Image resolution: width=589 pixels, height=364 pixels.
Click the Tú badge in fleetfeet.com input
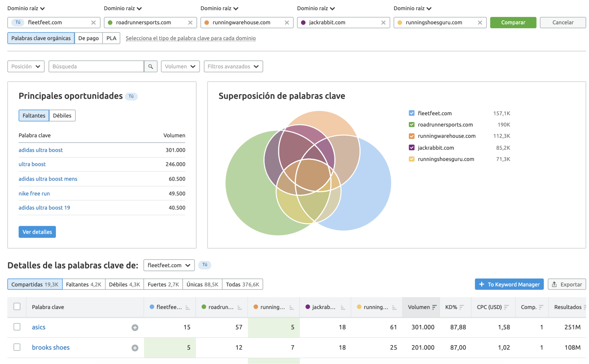tap(18, 22)
